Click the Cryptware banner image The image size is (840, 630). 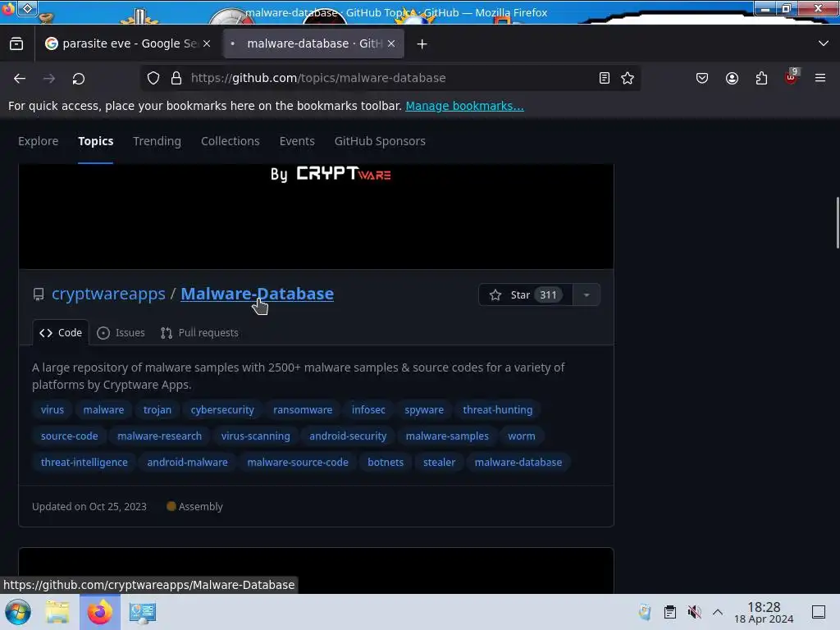pyautogui.click(x=316, y=217)
